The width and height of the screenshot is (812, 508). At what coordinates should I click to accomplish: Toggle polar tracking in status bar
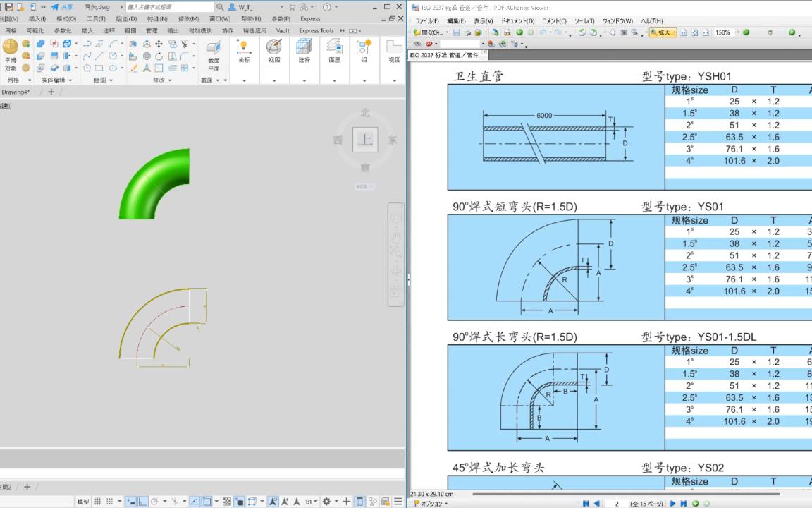point(154,502)
